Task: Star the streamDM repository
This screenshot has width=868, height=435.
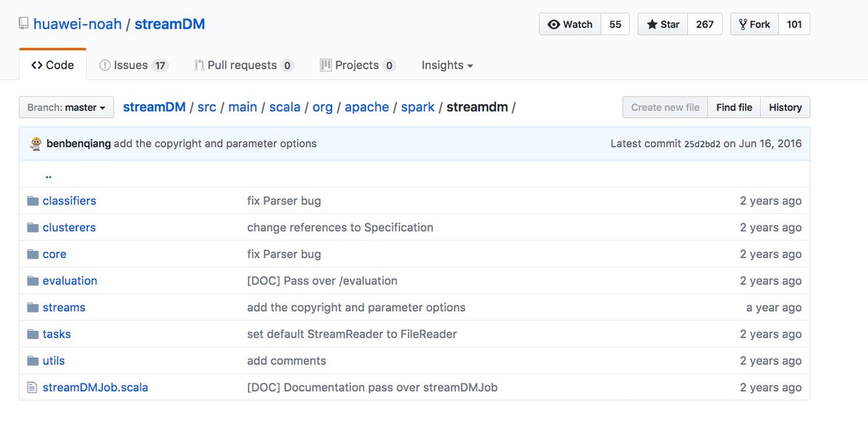Action: point(663,25)
